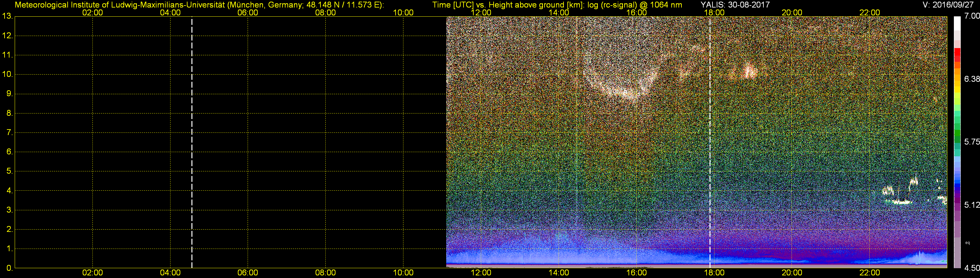980x278 pixels.
Task: Select the '10:00' label on the top time axis
Action: [403, 12]
